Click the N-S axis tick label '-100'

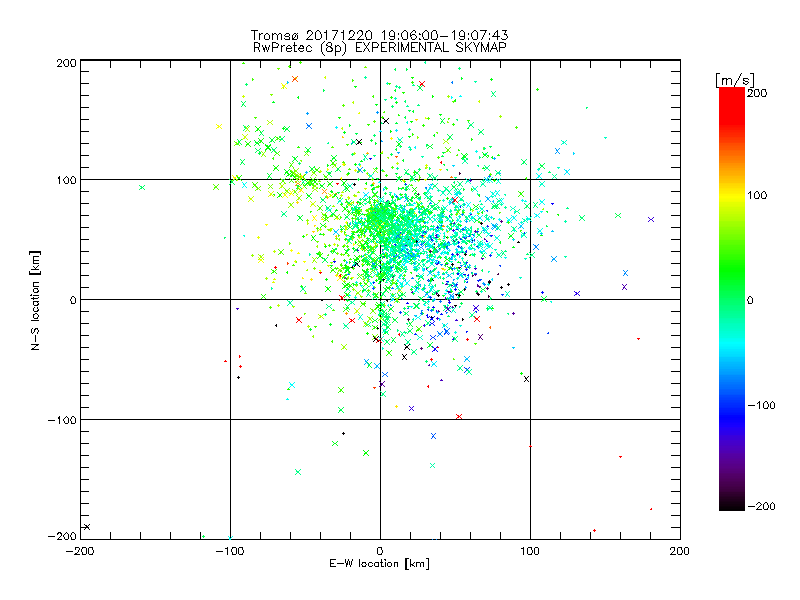(x=62, y=420)
